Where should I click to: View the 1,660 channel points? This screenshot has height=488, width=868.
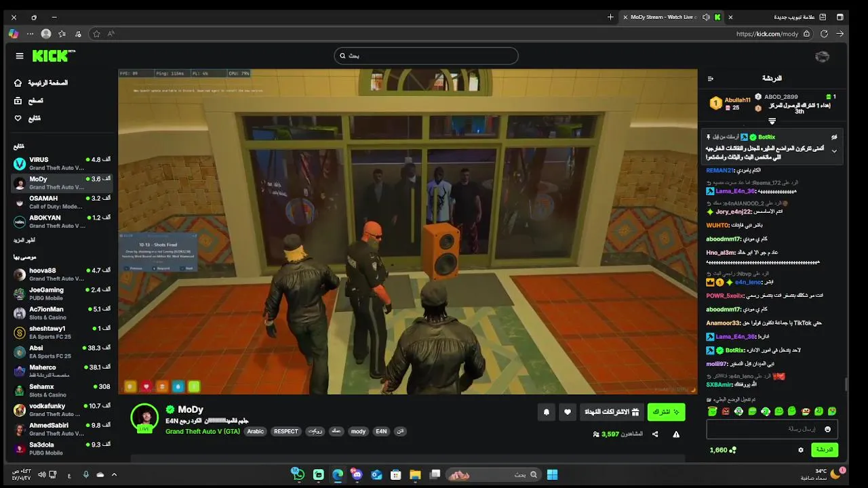[723, 450]
